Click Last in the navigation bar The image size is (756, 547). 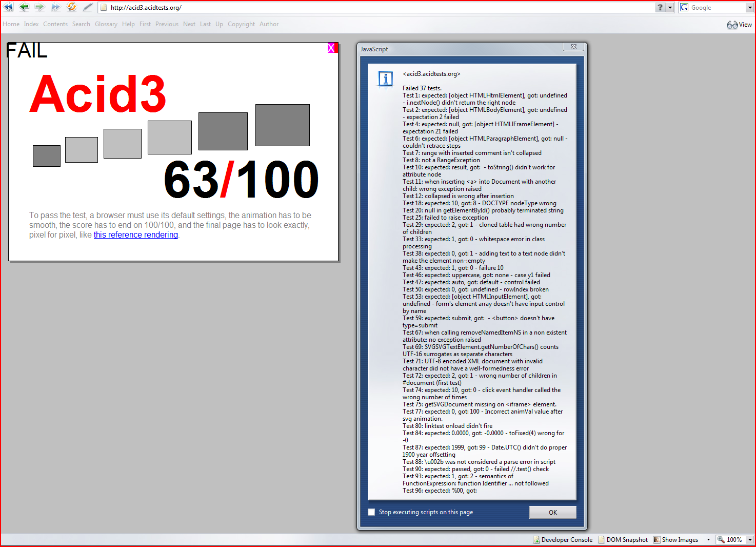point(205,24)
